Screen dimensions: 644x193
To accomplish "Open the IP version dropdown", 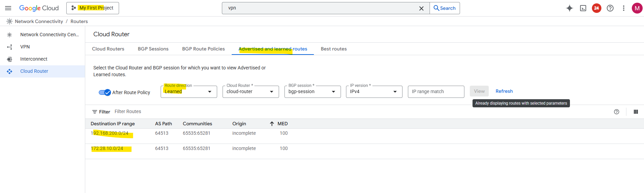I will (374, 92).
